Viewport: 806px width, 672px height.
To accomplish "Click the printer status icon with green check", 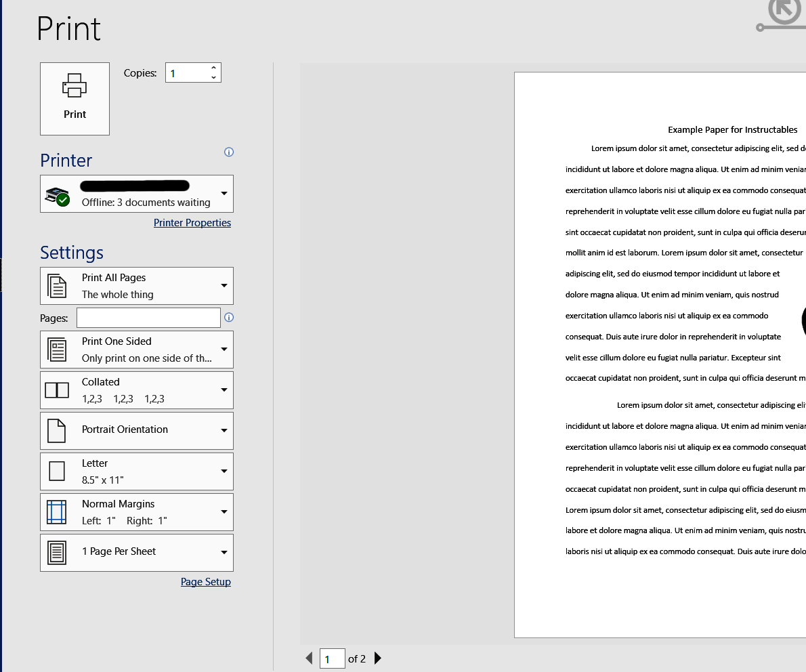I will tap(57, 196).
